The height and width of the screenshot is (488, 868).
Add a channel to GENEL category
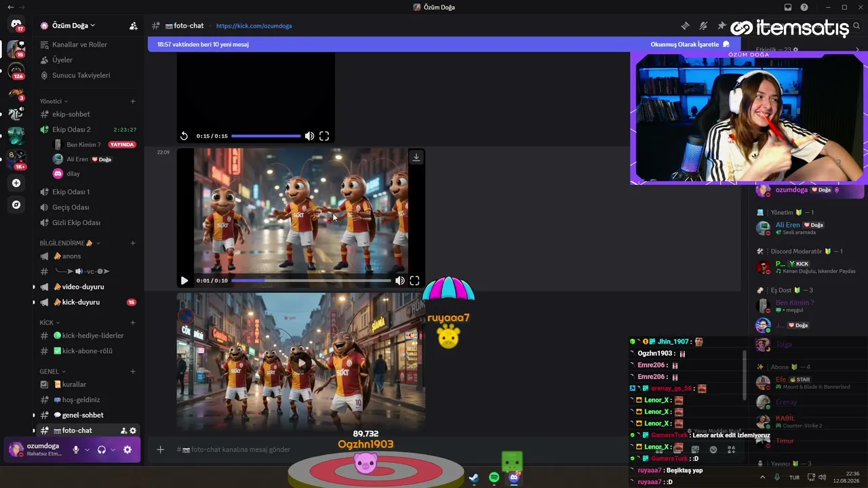[x=133, y=371]
